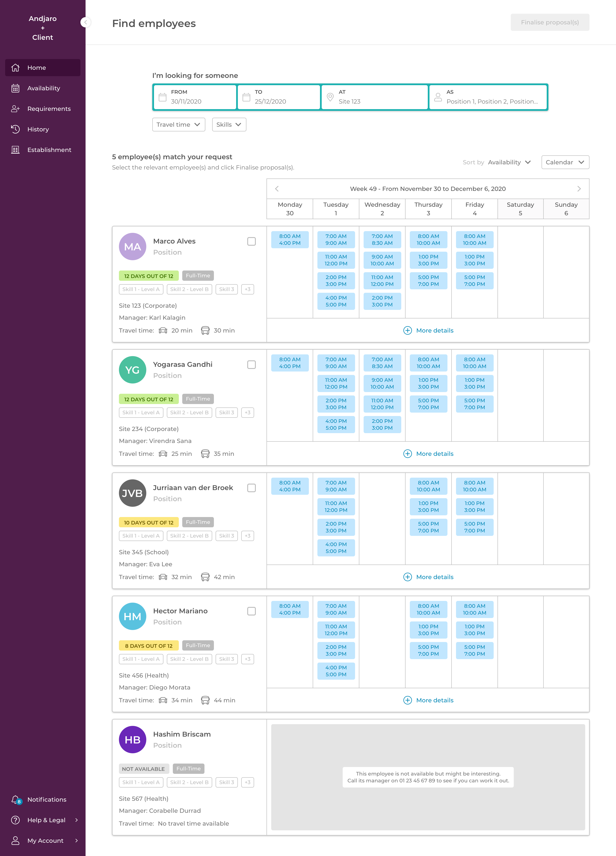The image size is (616, 856).
Task: Open Notifications in the sidebar
Action: tap(43, 799)
